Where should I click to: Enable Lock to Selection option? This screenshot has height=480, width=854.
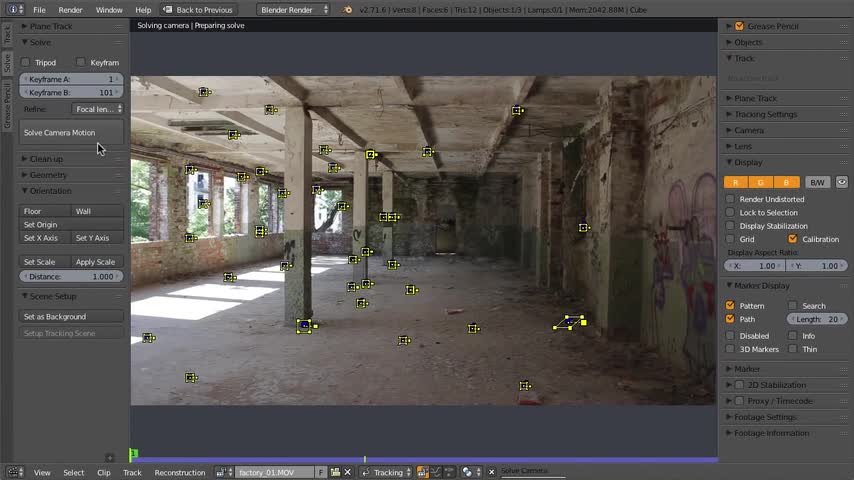point(730,212)
